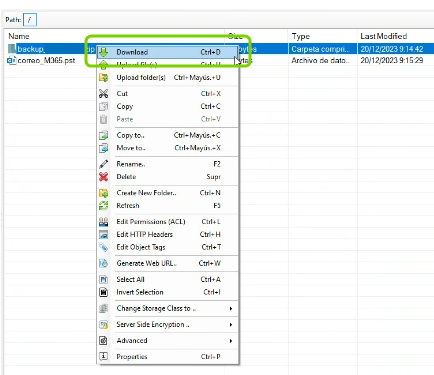This screenshot has width=434, height=375.
Task: Choose Copy to.. menu entry
Action: pos(168,135)
